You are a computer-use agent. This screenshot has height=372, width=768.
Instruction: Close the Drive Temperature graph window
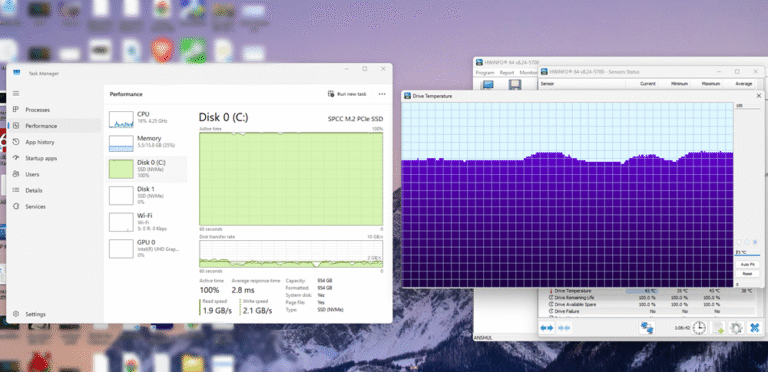pyautogui.click(x=759, y=96)
